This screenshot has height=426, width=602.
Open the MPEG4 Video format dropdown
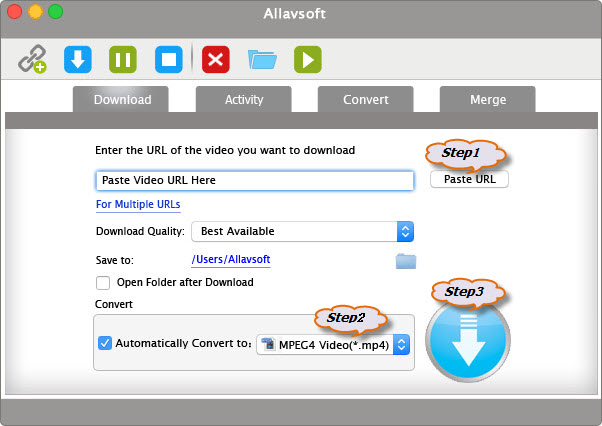click(x=333, y=345)
